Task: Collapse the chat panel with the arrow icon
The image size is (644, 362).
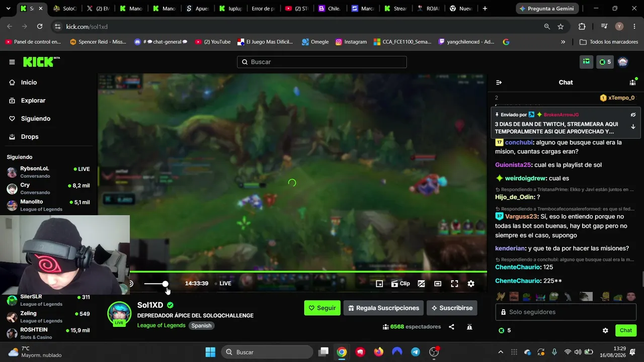Action: pos(499,82)
